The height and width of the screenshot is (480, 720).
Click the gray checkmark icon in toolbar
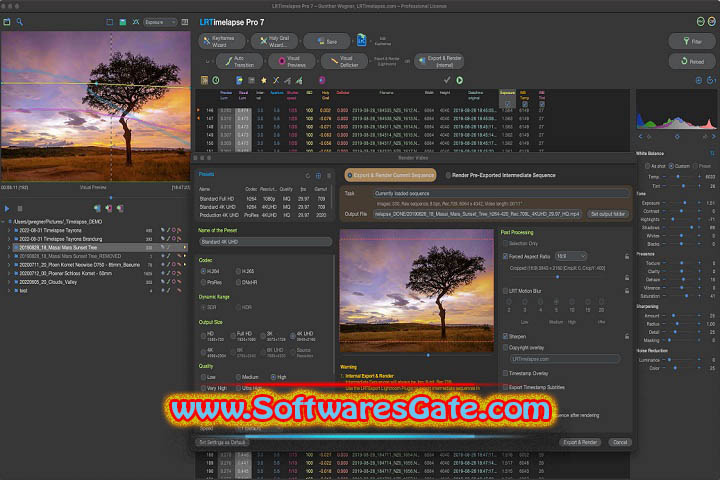point(447,80)
